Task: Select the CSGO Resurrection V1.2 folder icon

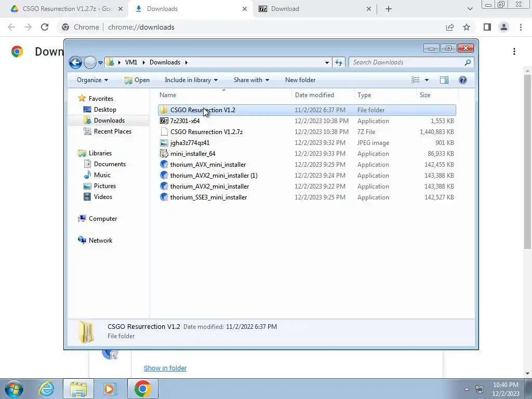Action: [x=164, y=110]
